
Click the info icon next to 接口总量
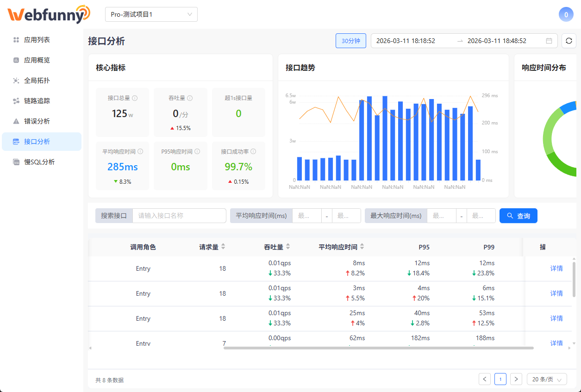click(136, 98)
